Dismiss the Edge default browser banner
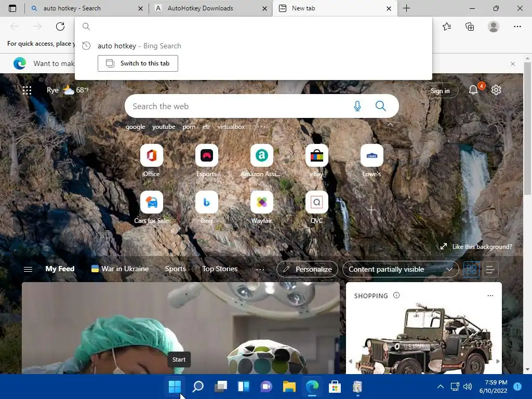532x399 pixels. point(513,64)
